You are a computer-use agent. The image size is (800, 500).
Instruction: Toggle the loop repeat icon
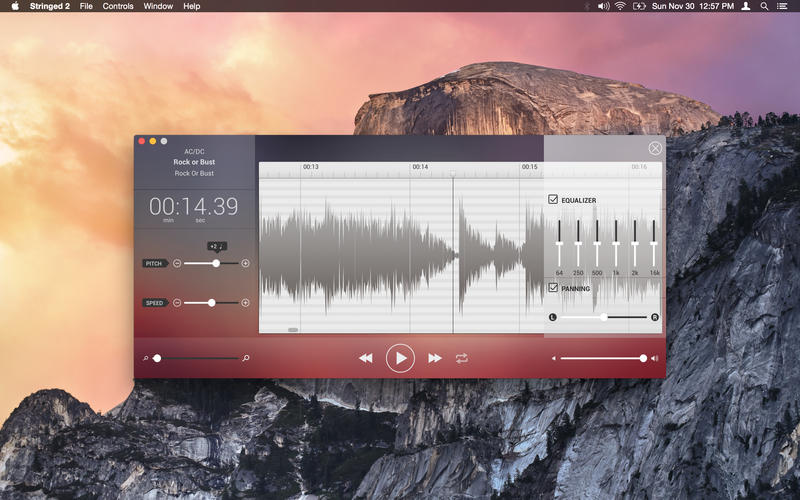pos(462,358)
